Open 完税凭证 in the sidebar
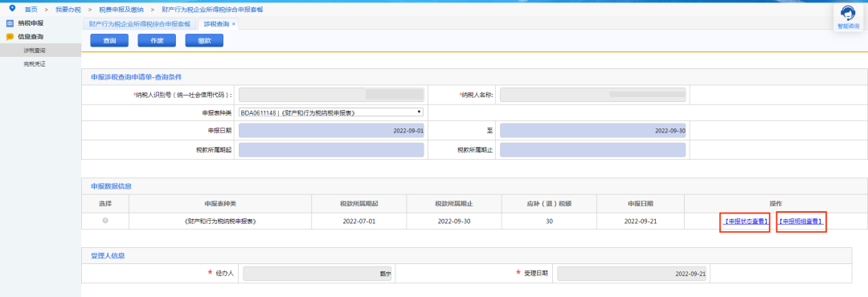 pos(35,64)
